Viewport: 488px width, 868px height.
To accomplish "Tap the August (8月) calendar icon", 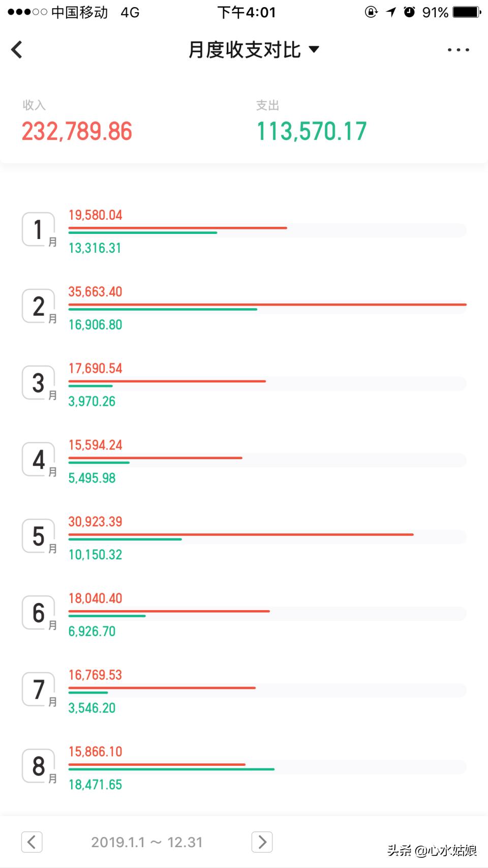I will 38,766.
